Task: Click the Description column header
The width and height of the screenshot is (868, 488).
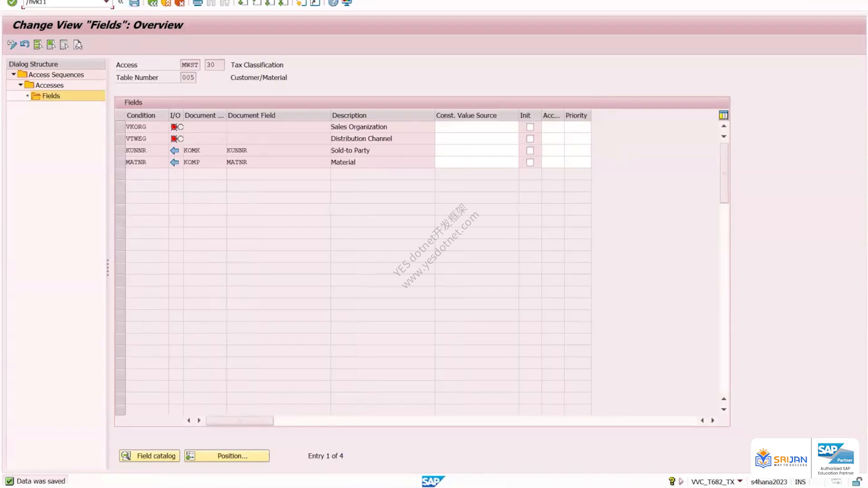Action: [x=382, y=115]
